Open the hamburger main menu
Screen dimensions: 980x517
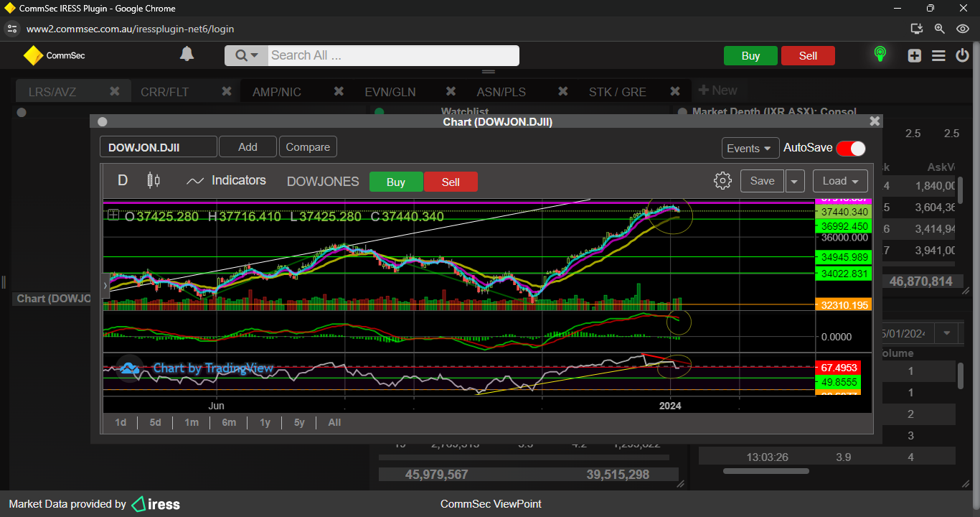pos(938,55)
